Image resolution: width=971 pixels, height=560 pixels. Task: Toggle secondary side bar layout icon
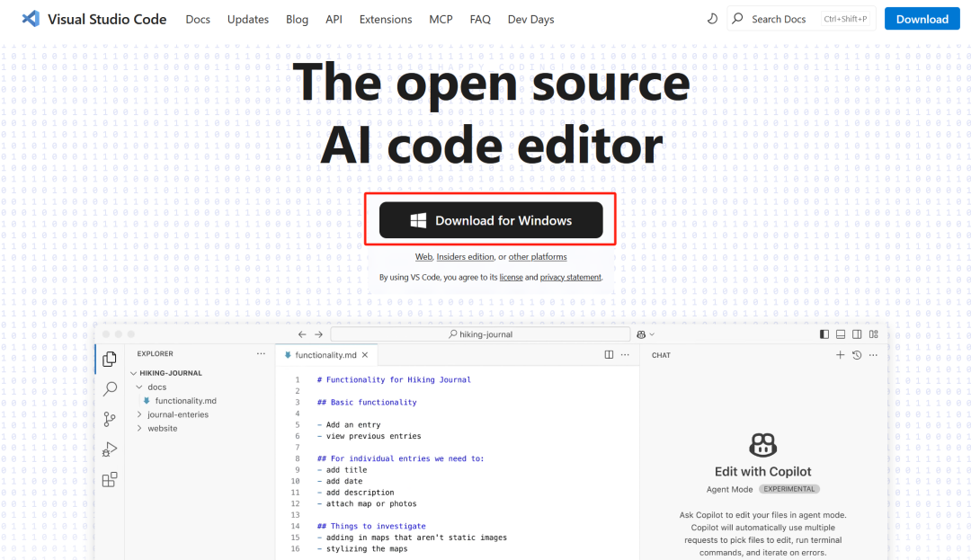857,334
